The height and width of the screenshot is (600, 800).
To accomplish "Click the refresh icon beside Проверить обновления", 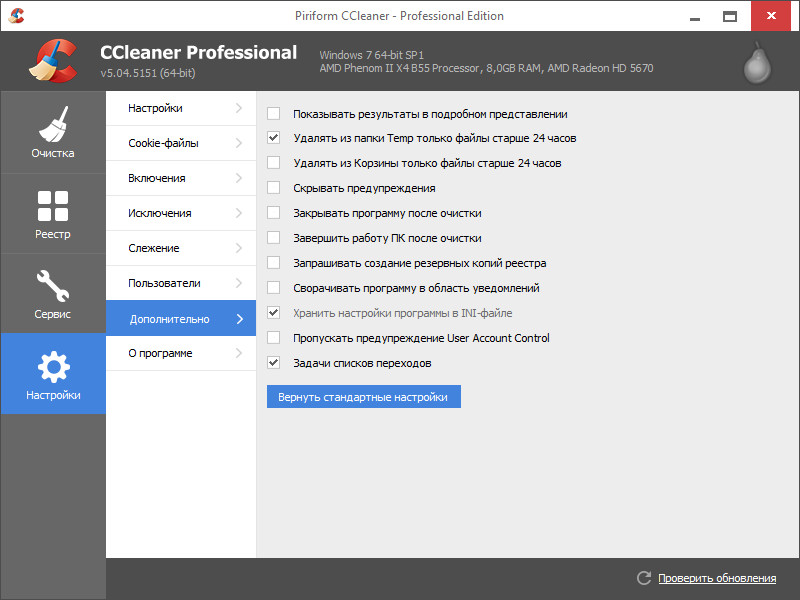I will click(644, 578).
